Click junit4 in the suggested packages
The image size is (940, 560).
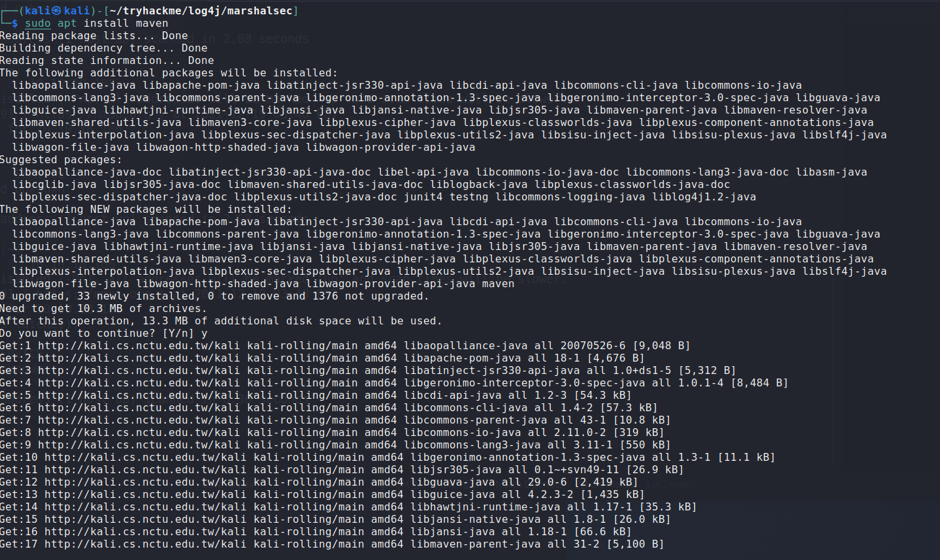point(423,197)
